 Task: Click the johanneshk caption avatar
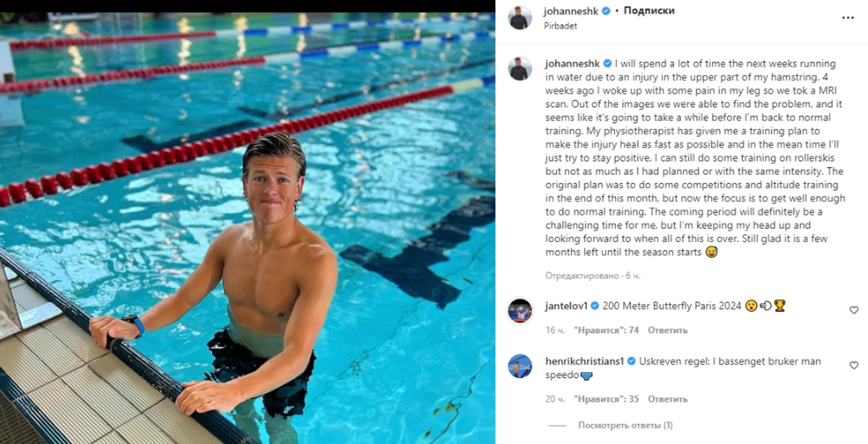click(520, 69)
